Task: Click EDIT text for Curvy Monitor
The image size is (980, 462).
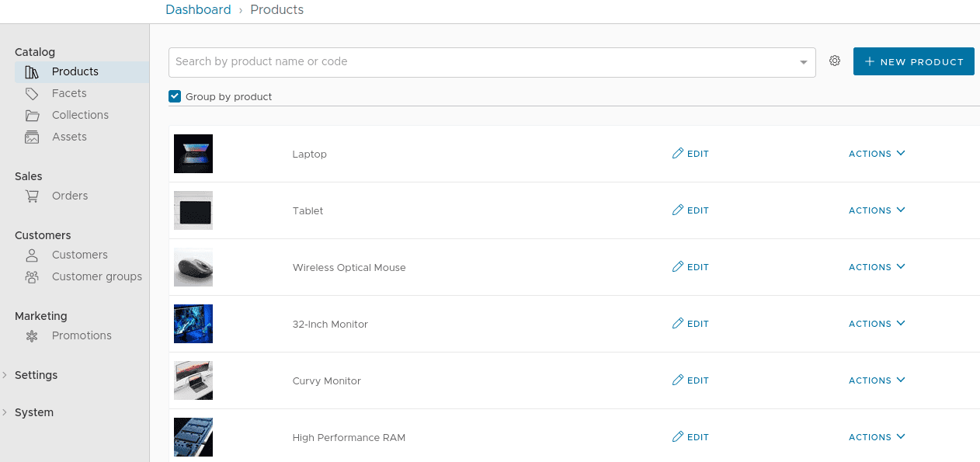Action: click(698, 380)
